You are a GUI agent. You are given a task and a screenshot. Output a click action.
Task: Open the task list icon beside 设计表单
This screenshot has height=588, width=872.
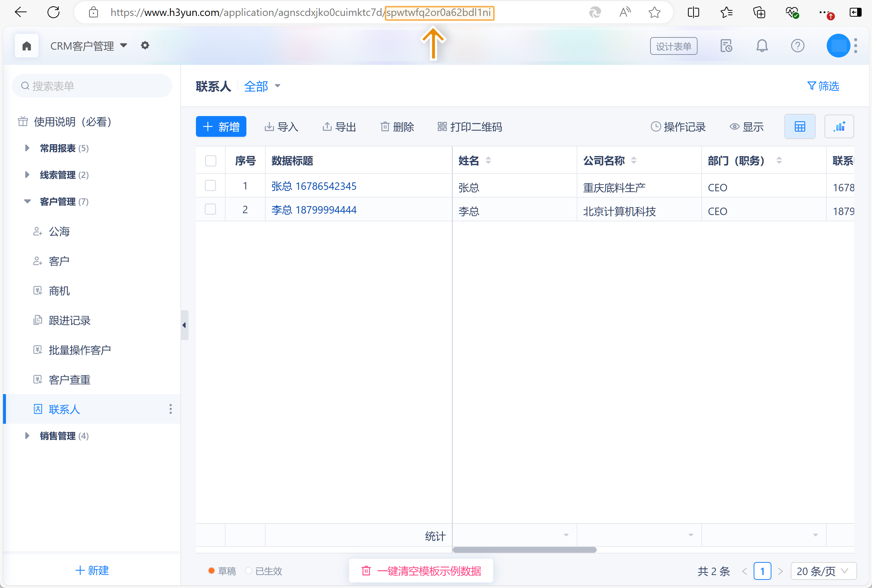726,46
